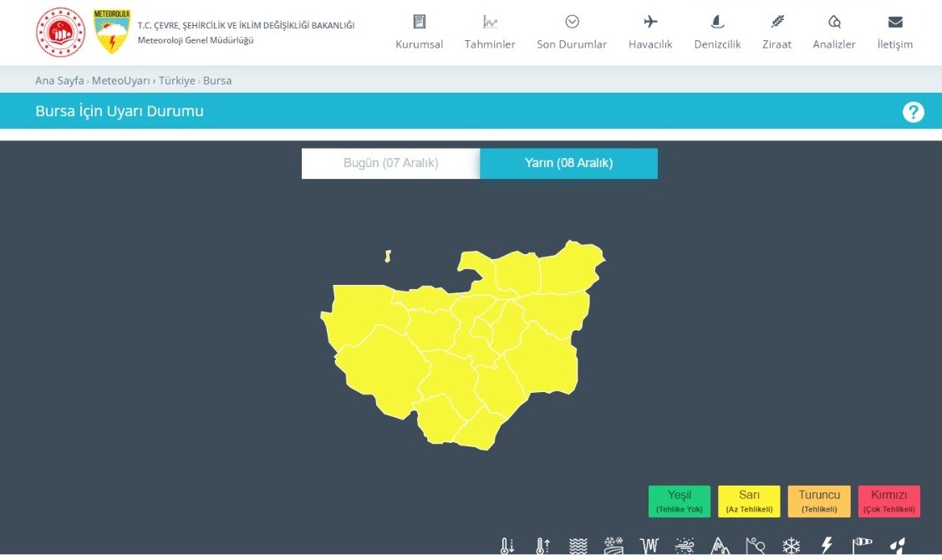The width and height of the screenshot is (942, 560).
Task: Open the Havacılık airplane menu
Action: (650, 33)
